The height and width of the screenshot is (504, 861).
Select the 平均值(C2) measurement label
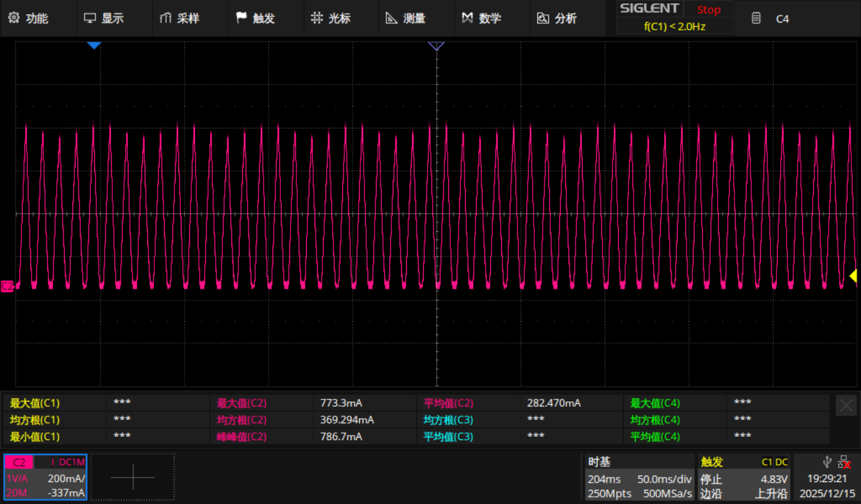coord(448,403)
